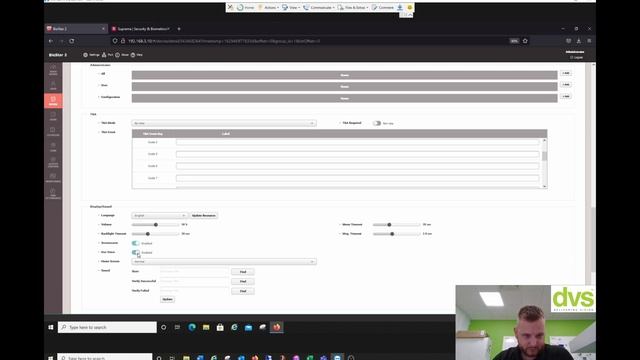Click Home in the remote toolbar
640x360 pixels.
click(x=246, y=7)
